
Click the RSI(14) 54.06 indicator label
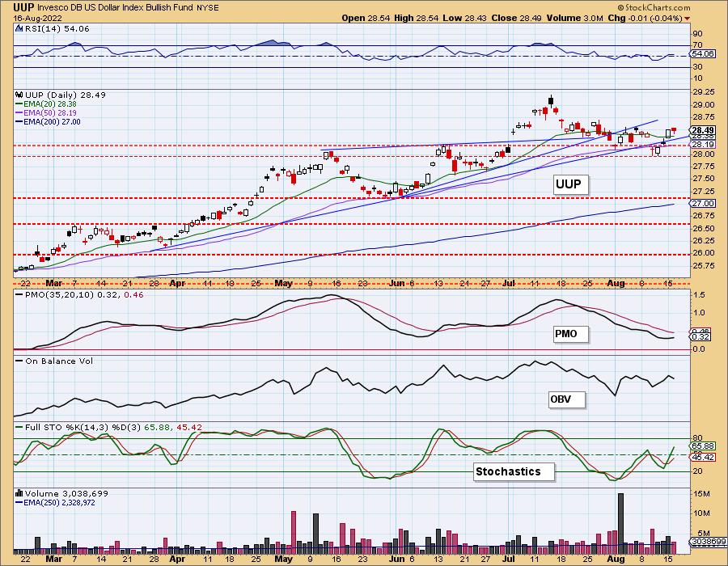coord(57,29)
